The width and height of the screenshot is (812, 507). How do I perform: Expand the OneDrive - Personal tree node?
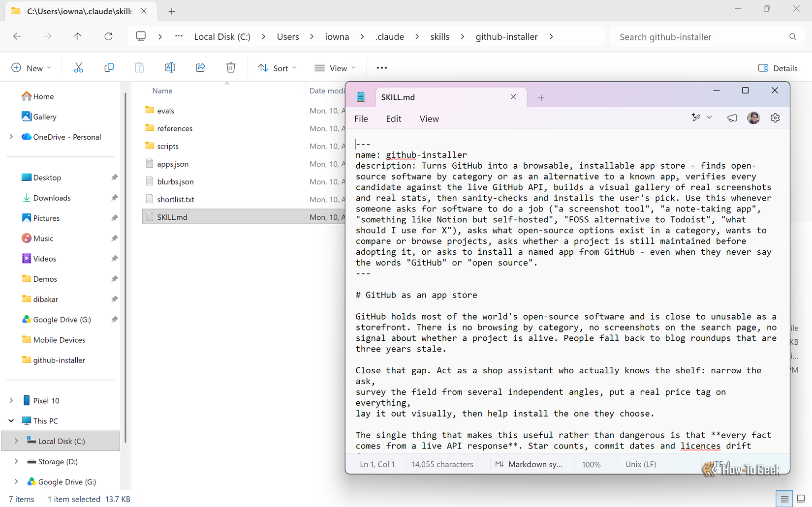(x=11, y=137)
